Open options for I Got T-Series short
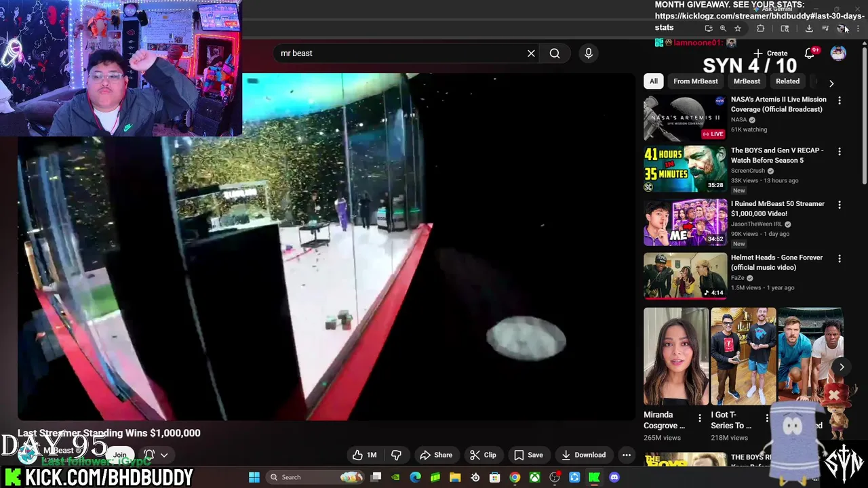The height and width of the screenshot is (488, 868). point(767,419)
